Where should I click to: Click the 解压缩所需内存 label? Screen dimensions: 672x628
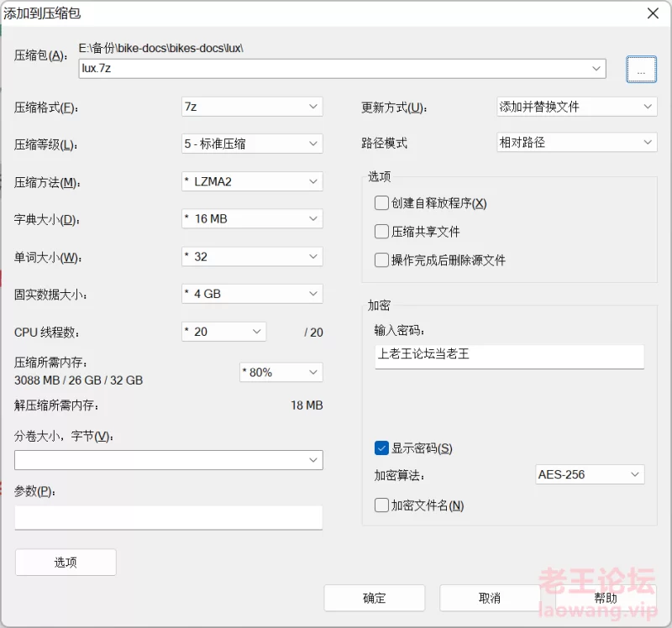56,406
